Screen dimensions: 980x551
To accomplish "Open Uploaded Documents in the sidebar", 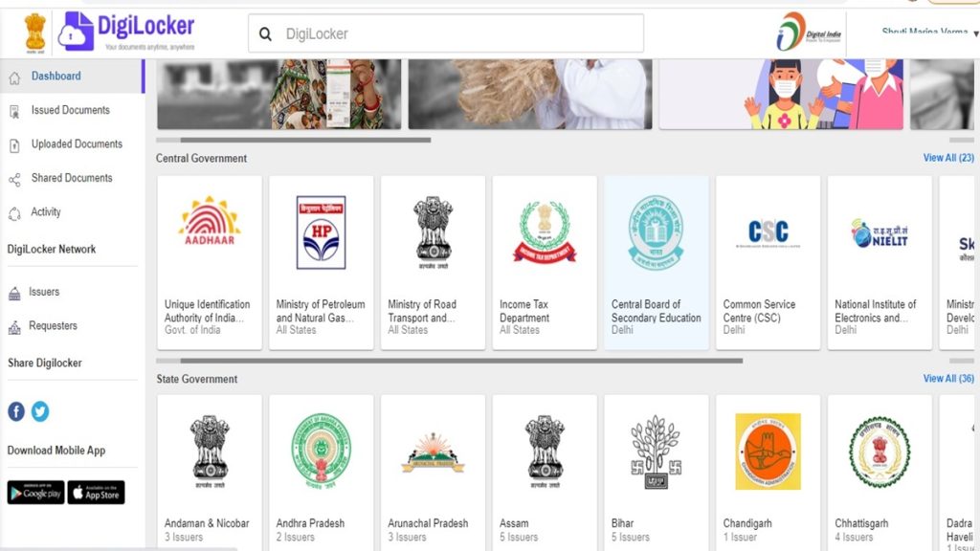I will (x=76, y=143).
